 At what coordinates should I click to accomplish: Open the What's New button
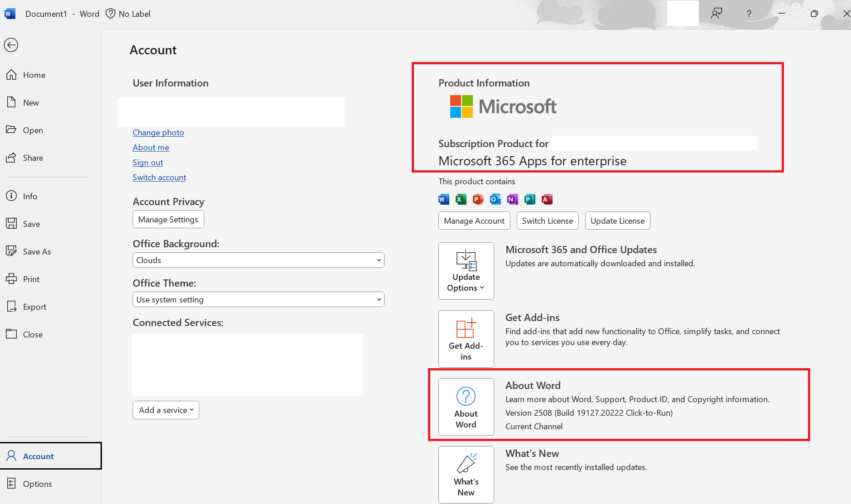466,475
